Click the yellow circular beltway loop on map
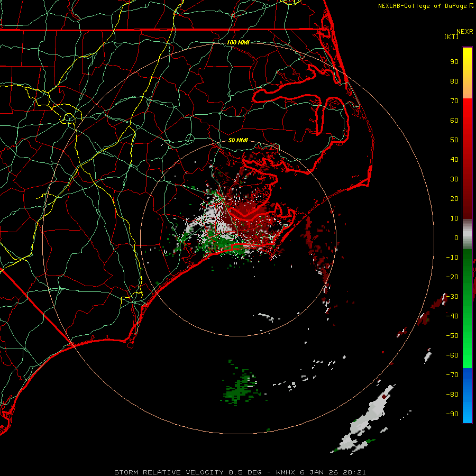 pyautogui.click(x=69, y=117)
